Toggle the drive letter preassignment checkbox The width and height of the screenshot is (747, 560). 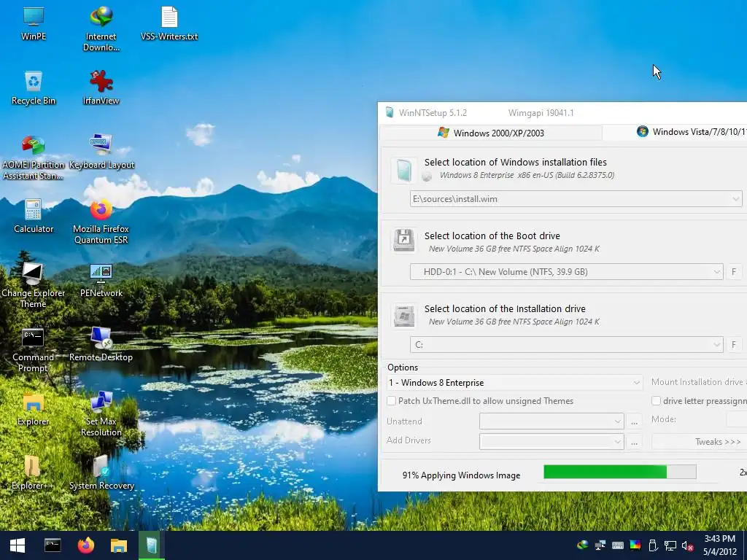[656, 401]
